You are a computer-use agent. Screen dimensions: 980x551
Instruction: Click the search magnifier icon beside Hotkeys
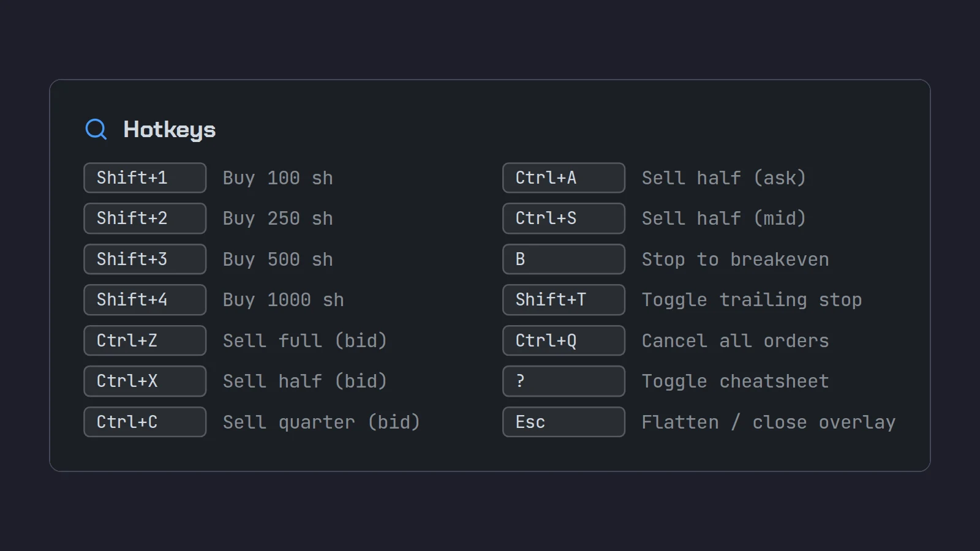pos(96,129)
